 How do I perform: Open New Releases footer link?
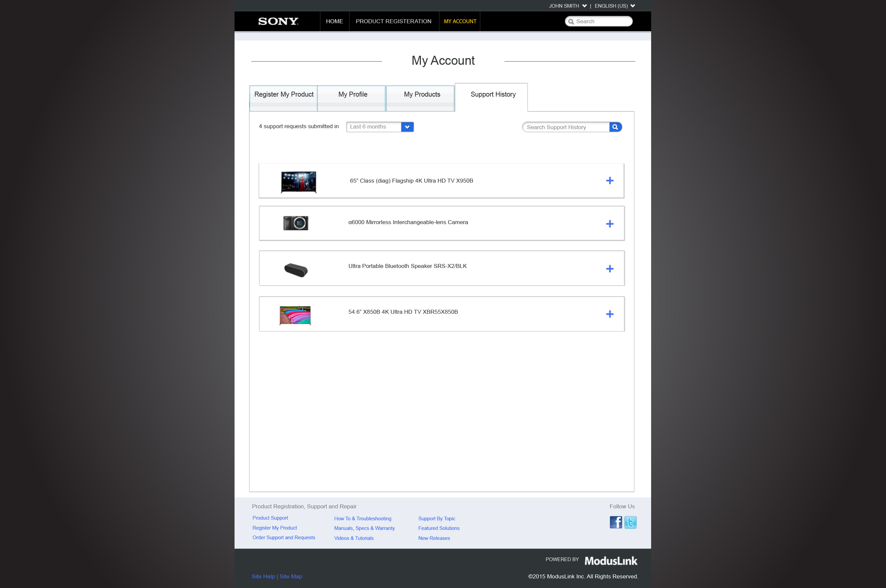(x=434, y=538)
